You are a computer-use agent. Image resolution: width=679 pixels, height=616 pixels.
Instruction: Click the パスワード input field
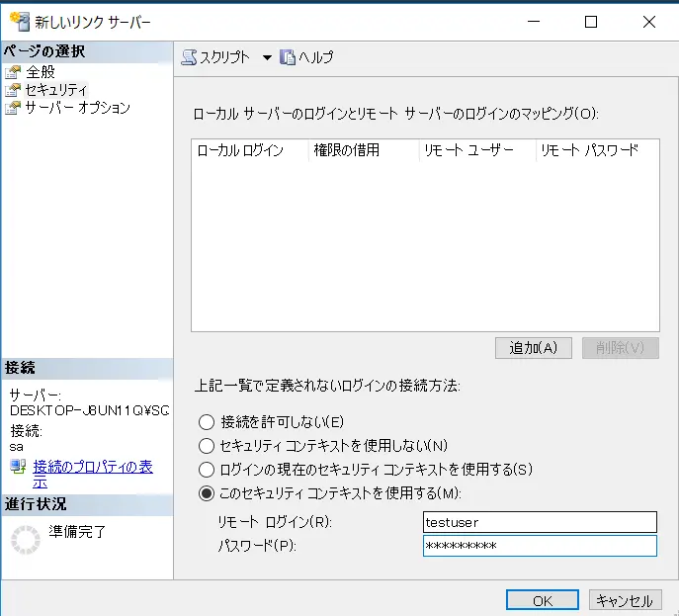pyautogui.click(x=540, y=546)
